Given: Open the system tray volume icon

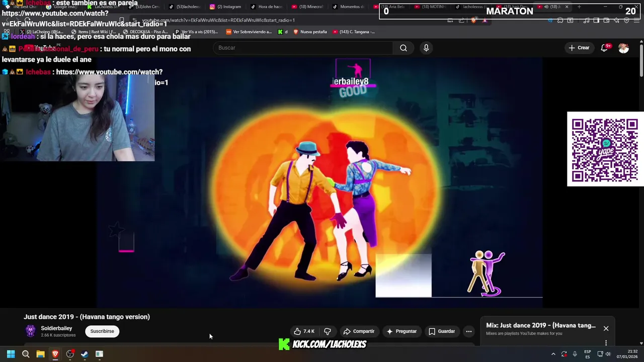Looking at the screenshot, I should 608,354.
